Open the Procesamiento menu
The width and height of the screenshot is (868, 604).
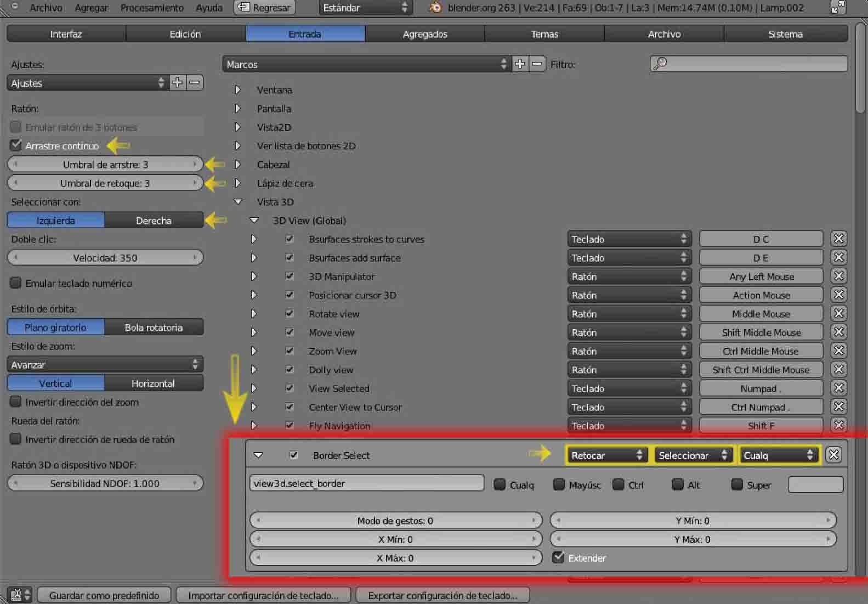[x=152, y=8]
